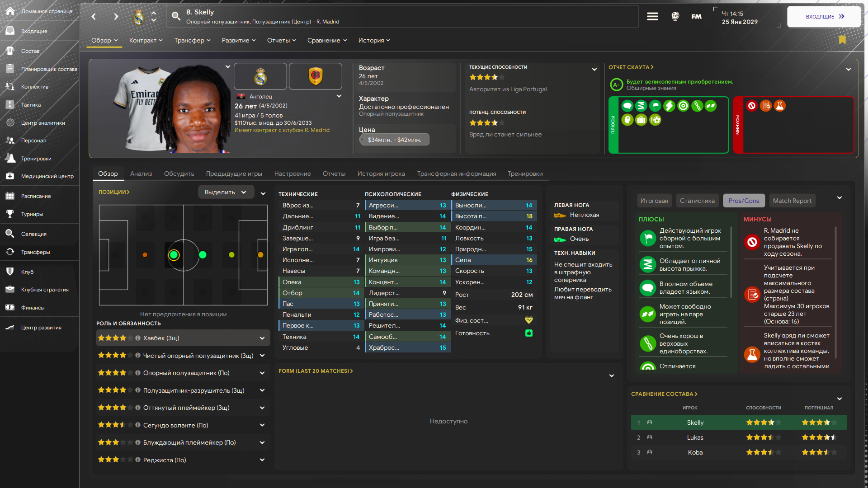Click the ВХОДЯЩИЕ button
This screenshot has height=488, width=868.
coord(824,17)
